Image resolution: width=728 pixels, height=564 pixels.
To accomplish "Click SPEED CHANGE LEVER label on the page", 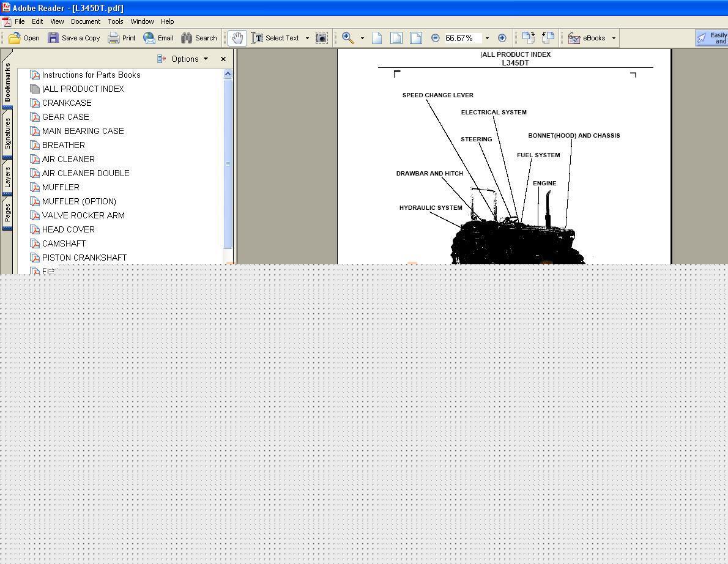I will pyautogui.click(x=438, y=95).
